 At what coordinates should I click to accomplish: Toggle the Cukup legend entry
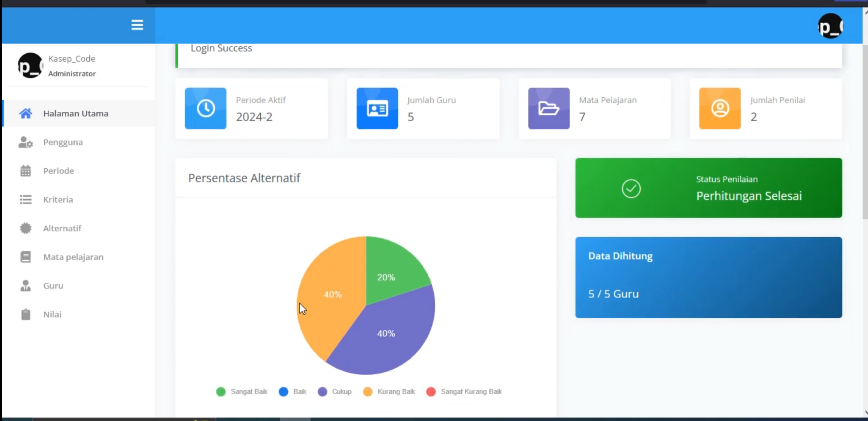(335, 391)
